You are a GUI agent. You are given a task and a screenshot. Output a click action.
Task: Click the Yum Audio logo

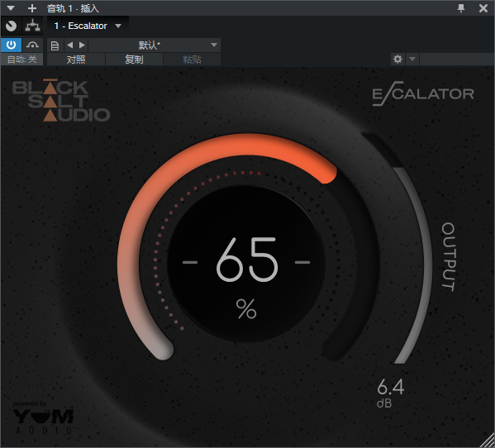pos(43,418)
